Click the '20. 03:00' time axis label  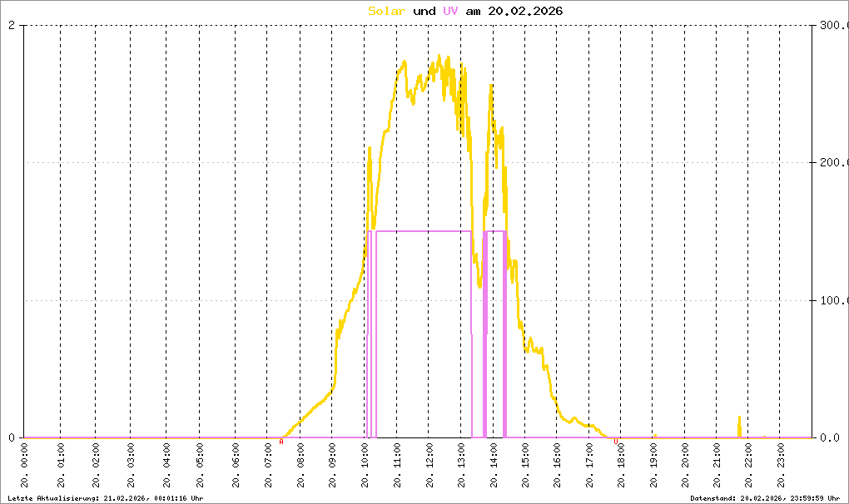(131, 466)
